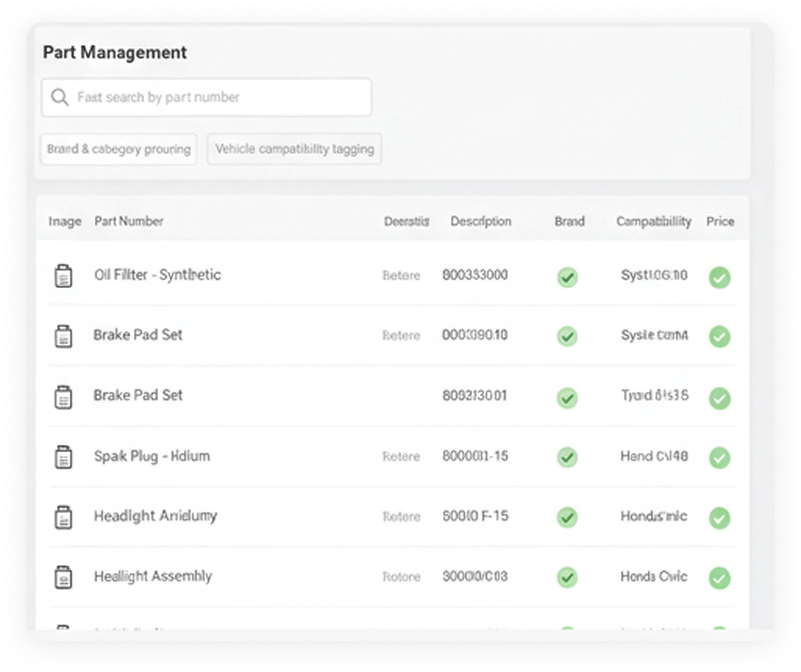Open the Oil Filter - Synthetic part

click(x=157, y=275)
